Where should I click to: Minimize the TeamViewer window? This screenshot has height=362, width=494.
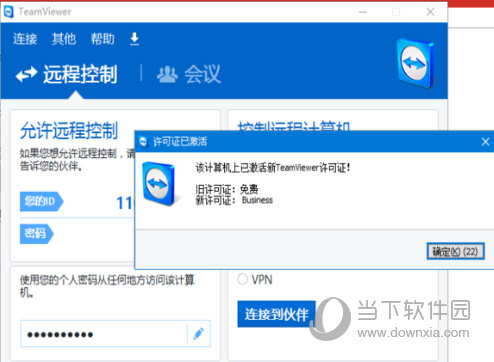(x=363, y=12)
